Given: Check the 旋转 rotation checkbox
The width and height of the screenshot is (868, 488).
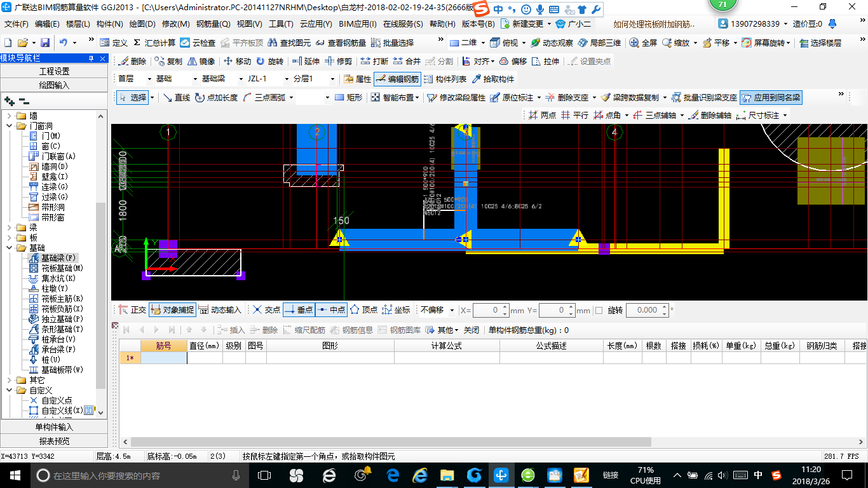Looking at the screenshot, I should click(599, 311).
